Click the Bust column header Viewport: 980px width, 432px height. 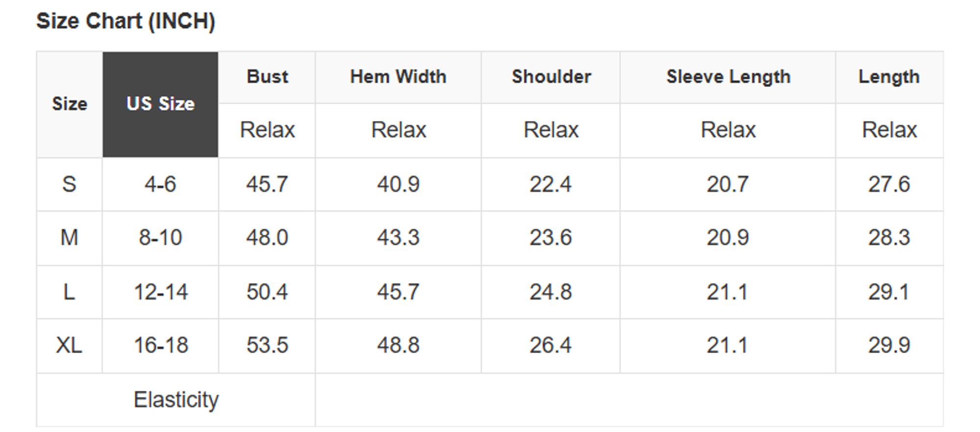coord(267,77)
